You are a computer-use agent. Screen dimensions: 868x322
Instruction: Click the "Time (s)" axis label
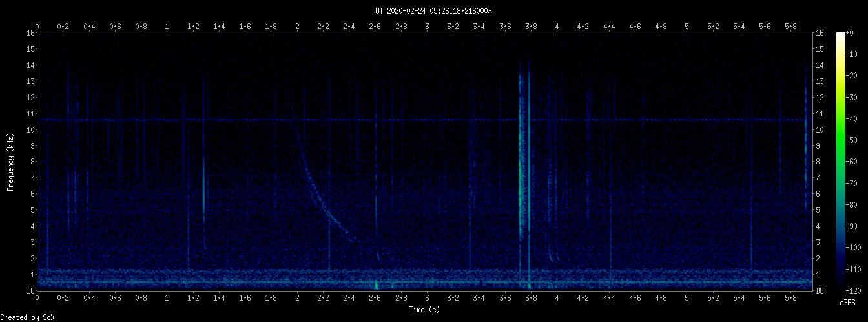point(424,310)
